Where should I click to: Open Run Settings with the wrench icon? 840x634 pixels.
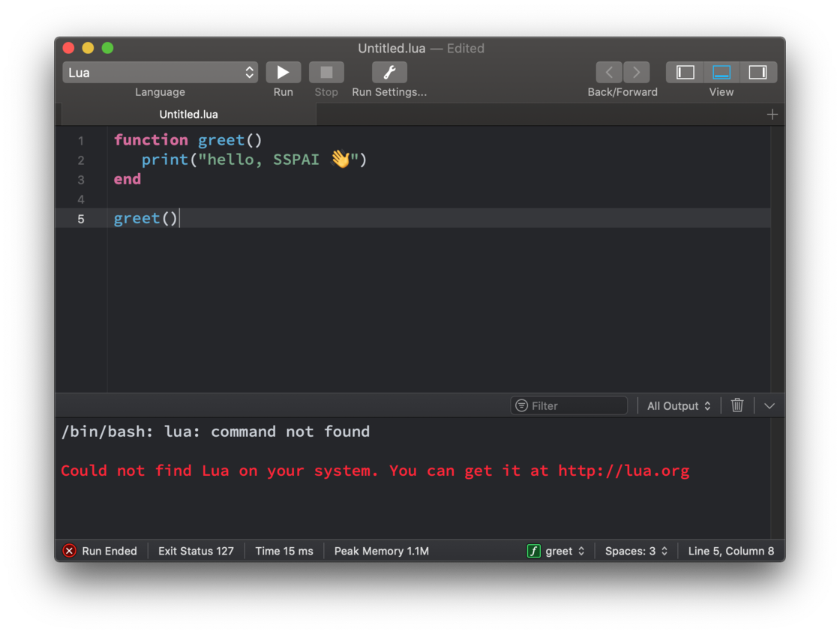[389, 72]
